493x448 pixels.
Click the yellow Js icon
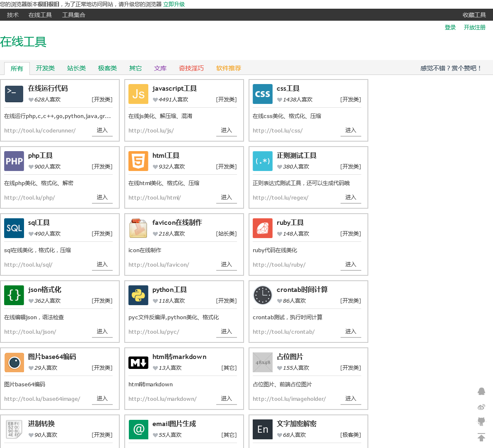pos(138,94)
